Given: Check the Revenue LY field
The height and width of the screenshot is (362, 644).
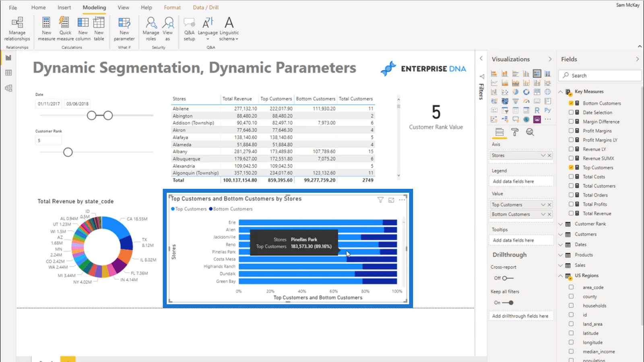Looking at the screenshot, I should click(571, 149).
